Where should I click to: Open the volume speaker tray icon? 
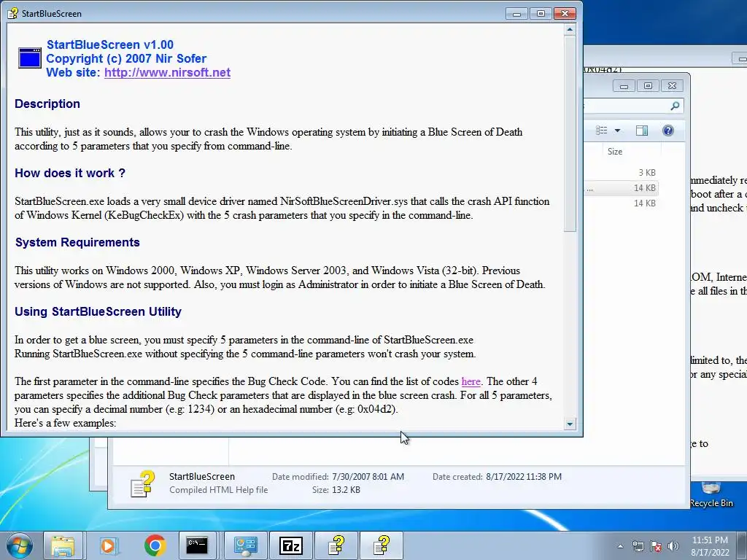pyautogui.click(x=673, y=546)
